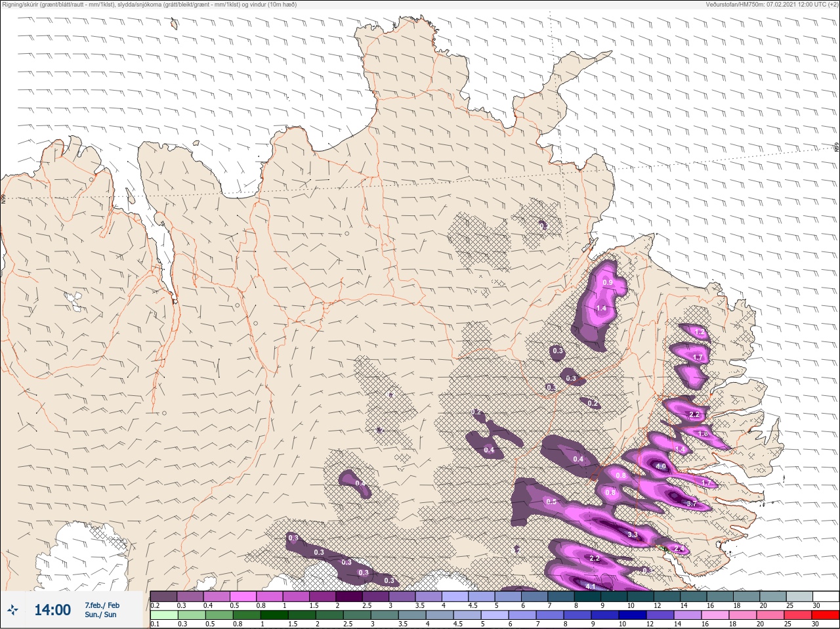Click the '7.feb./ Feb' date label

[x=102, y=605]
